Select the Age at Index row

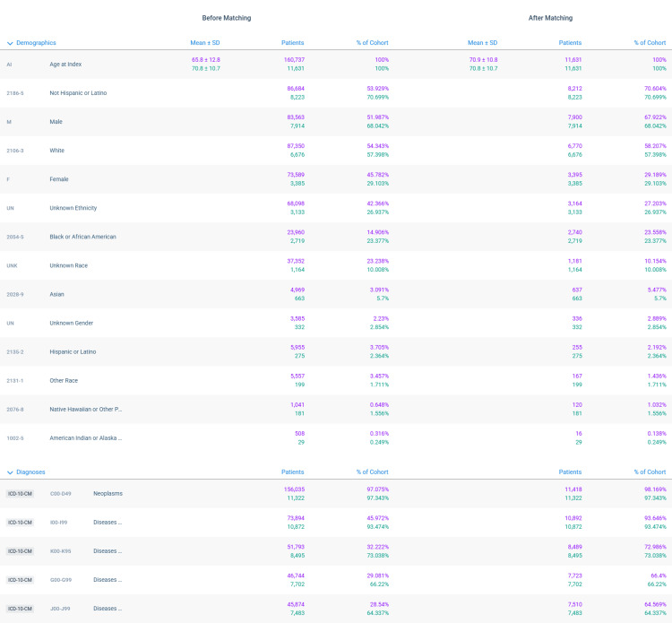coord(336,65)
